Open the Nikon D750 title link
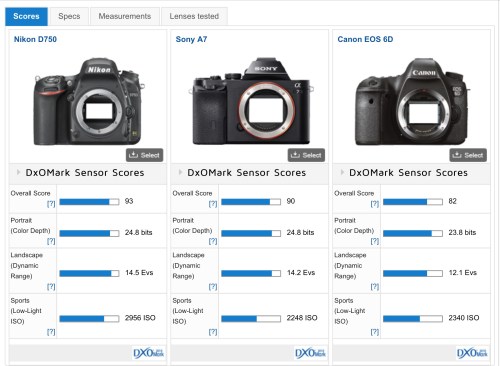The height and width of the screenshot is (366, 500). tap(35, 39)
